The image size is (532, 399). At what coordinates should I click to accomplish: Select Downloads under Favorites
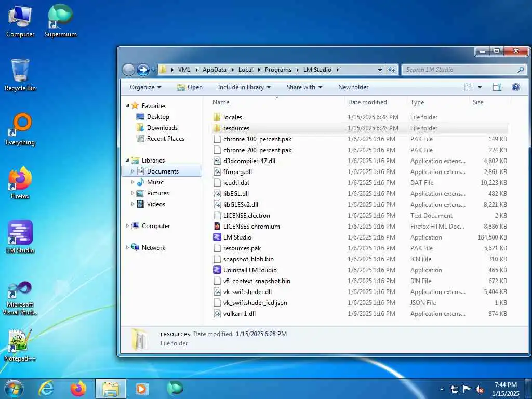(x=162, y=128)
